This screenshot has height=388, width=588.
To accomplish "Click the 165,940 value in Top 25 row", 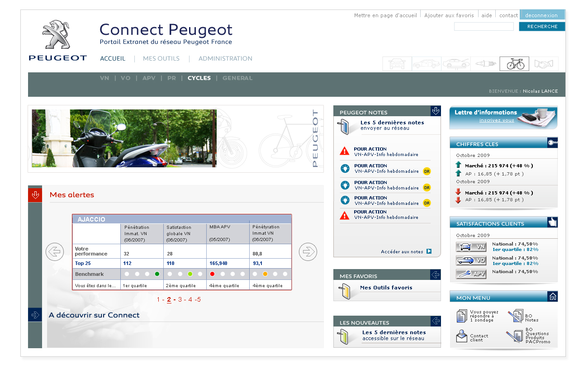I will pyautogui.click(x=218, y=263).
